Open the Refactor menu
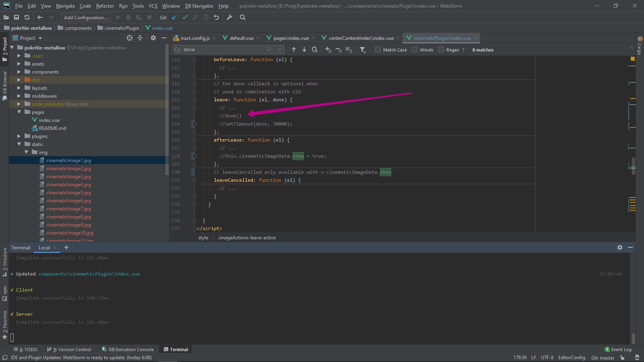 tap(105, 6)
